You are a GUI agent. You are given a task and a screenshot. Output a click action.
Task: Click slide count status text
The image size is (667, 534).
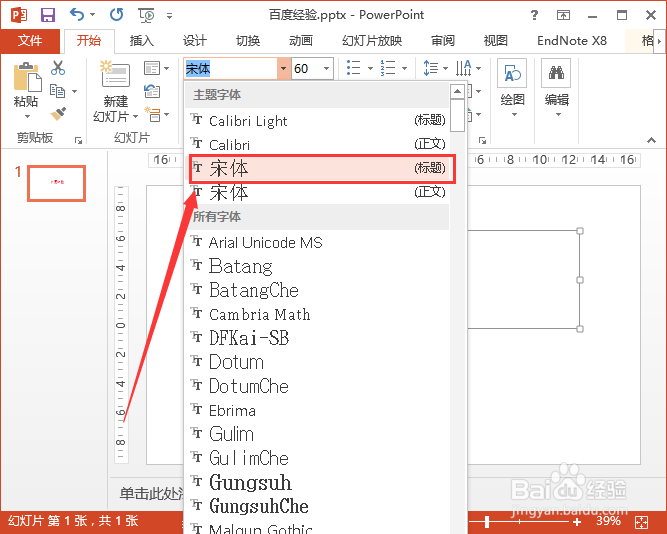coord(73,521)
